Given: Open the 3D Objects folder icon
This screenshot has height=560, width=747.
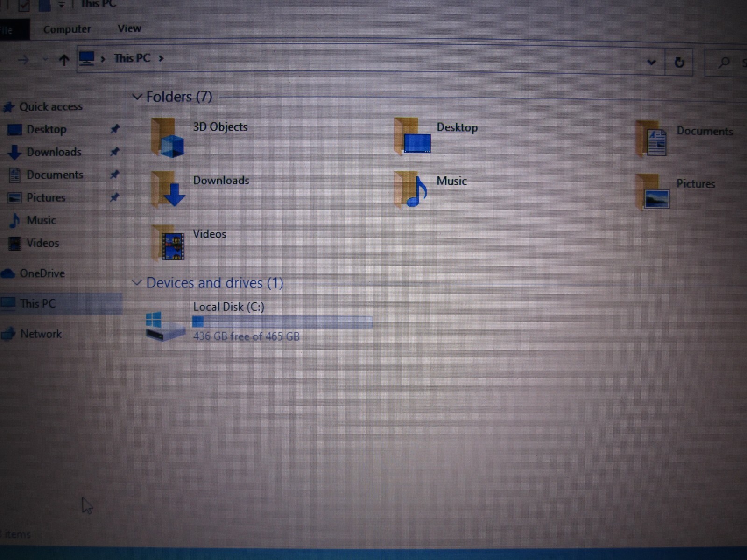Looking at the screenshot, I should (x=168, y=137).
